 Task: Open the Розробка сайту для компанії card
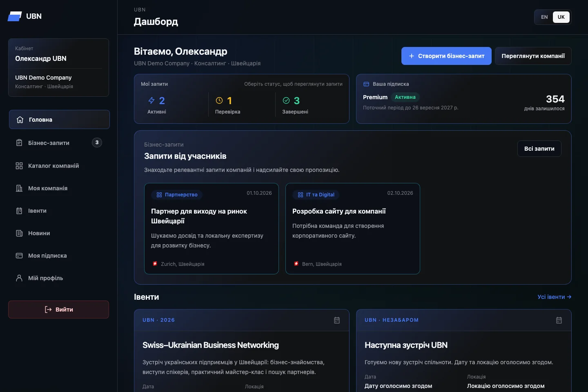click(x=353, y=229)
